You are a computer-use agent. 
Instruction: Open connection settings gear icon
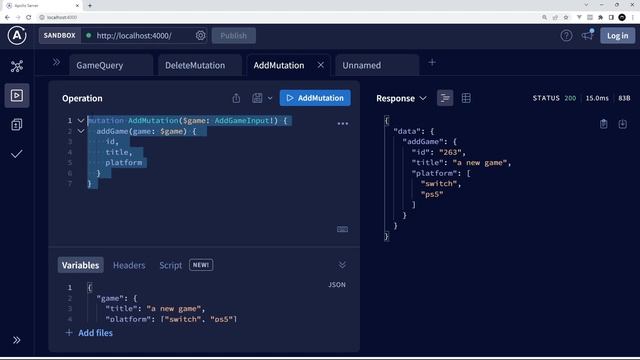click(x=200, y=36)
